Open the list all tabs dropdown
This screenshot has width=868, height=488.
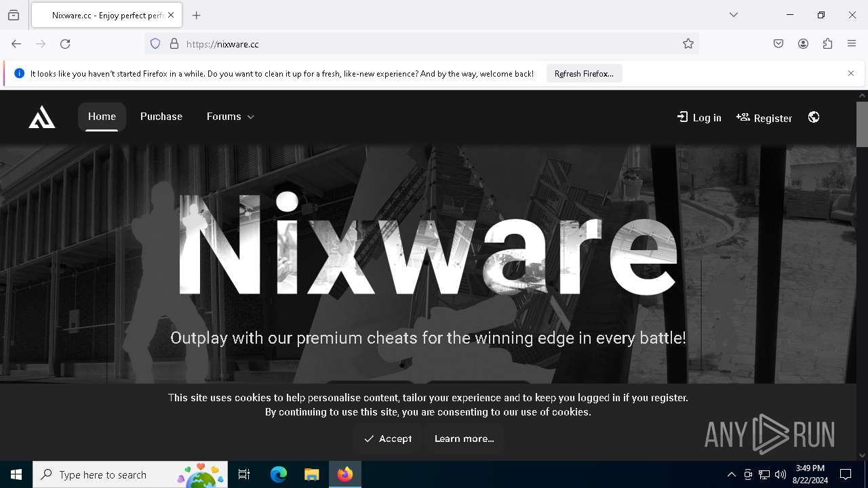click(734, 15)
